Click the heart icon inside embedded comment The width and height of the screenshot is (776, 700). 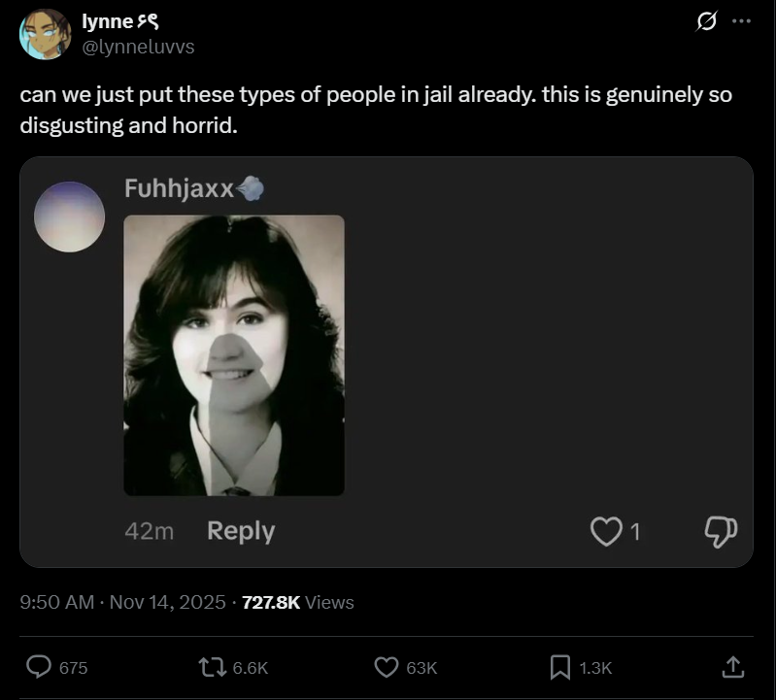pyautogui.click(x=606, y=531)
